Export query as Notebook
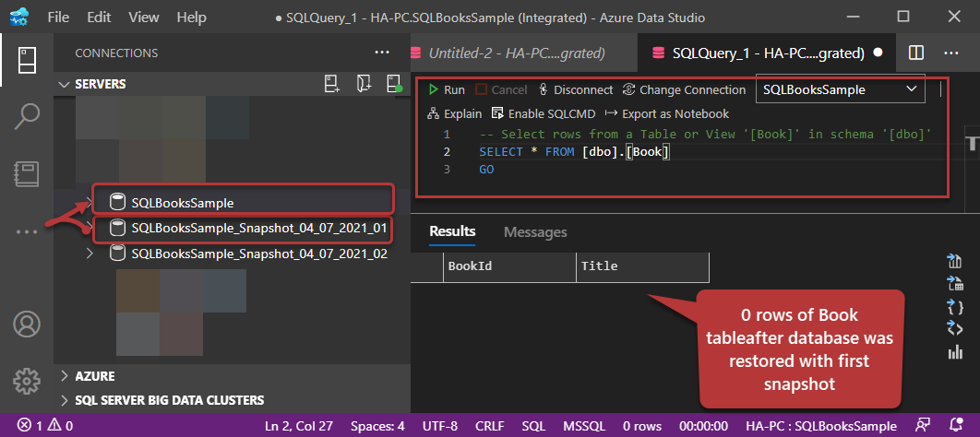Screen dimensions: 980x437 667,113
